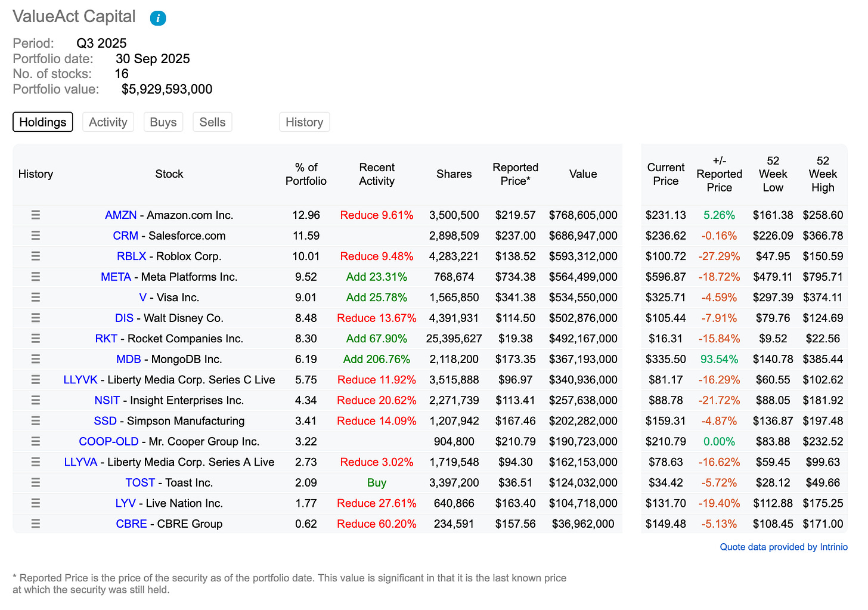
Task: Open history icon for RBLX row
Action: 36,256
